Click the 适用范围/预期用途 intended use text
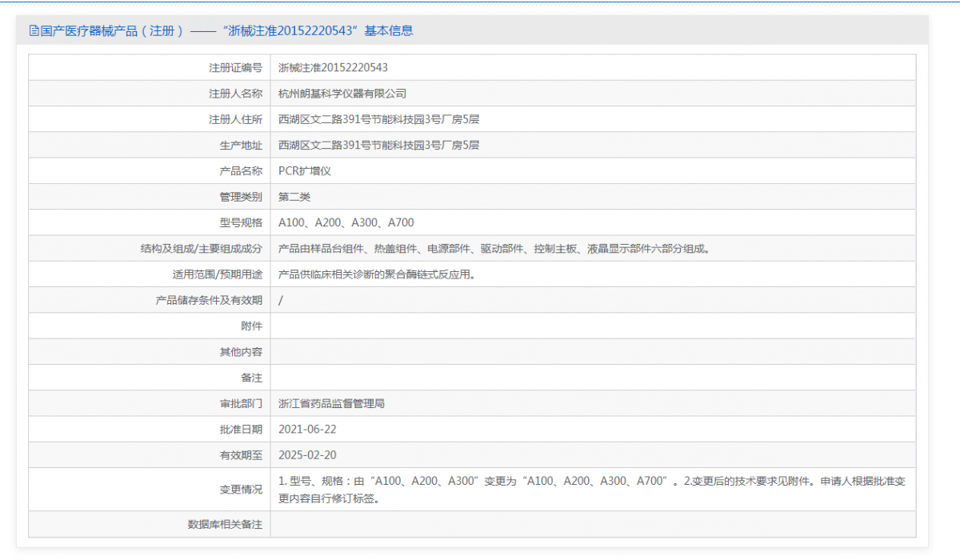This screenshot has height=560, width=960. (377, 274)
